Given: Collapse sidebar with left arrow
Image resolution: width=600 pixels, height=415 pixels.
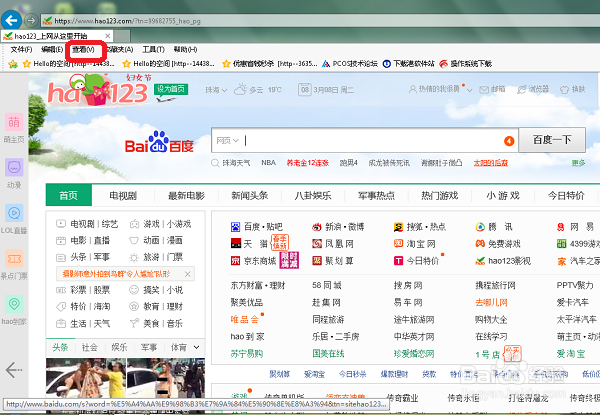Looking at the screenshot, I should point(14,370).
